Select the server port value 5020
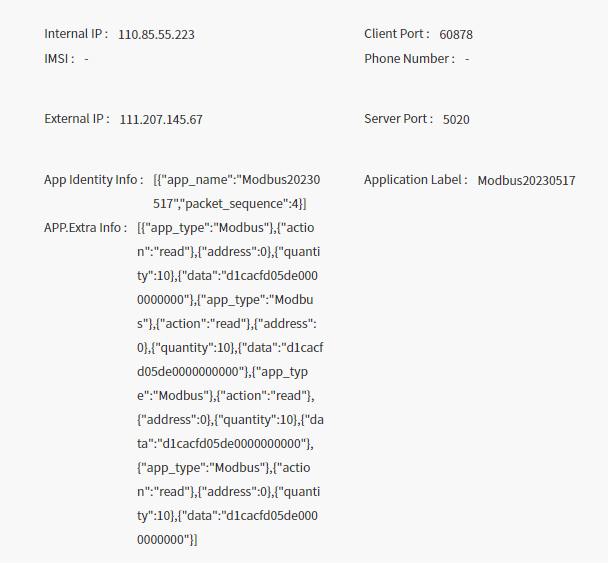This screenshot has height=563, width=608. pyautogui.click(x=456, y=120)
